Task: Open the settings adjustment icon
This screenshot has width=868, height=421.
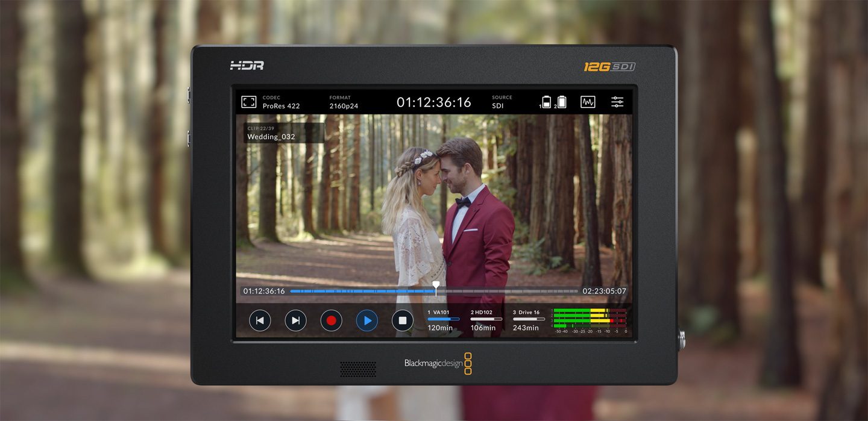Action: coord(617,101)
